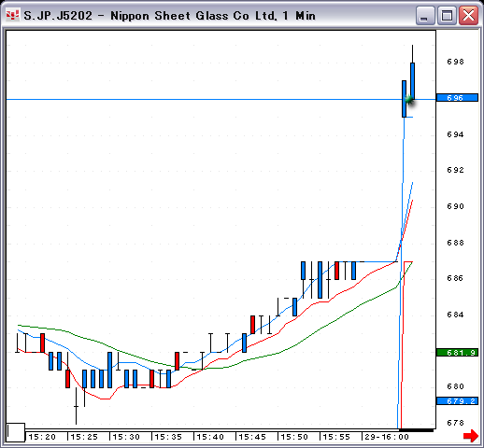The image size is (484, 448).
Task: Minimize the Nippon Sheet Glass chart window
Action: pos(425,15)
